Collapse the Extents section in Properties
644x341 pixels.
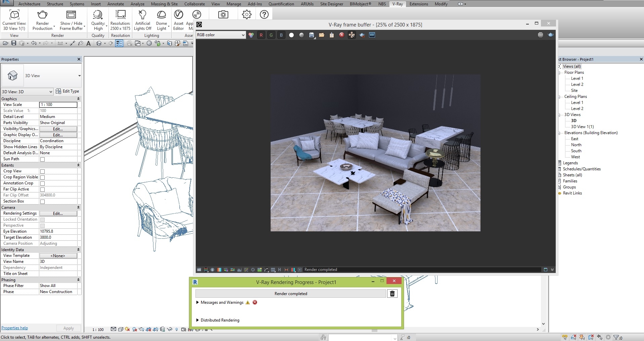[x=78, y=165]
